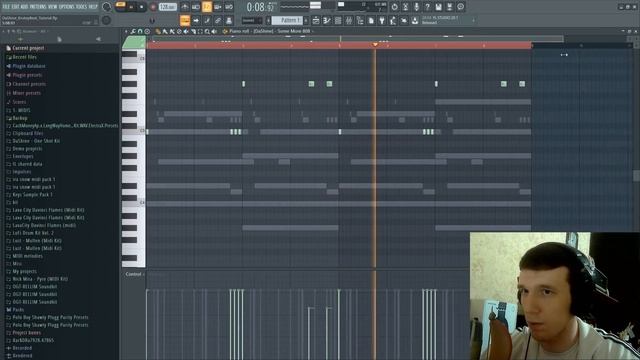Open the piano roll wrench tools menu

[x=133, y=31]
